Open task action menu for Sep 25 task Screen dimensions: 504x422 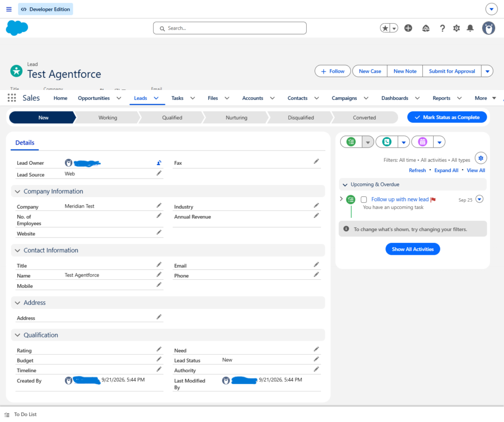click(x=479, y=199)
